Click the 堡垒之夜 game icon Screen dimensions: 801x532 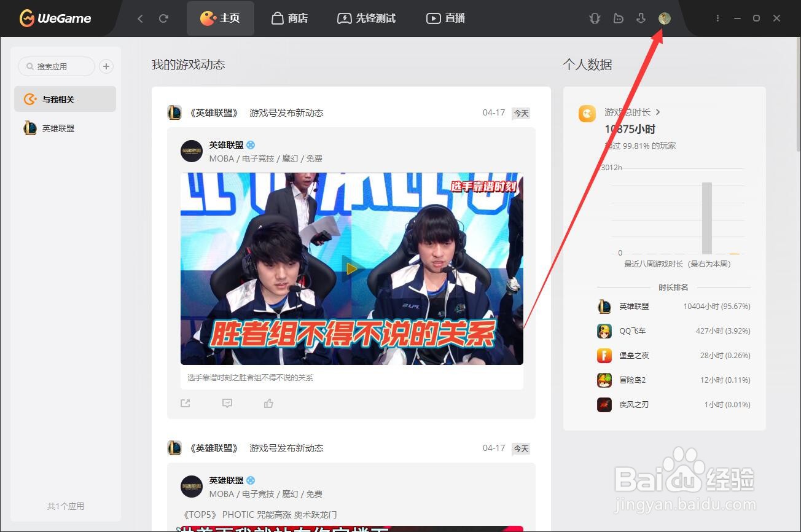tap(604, 356)
